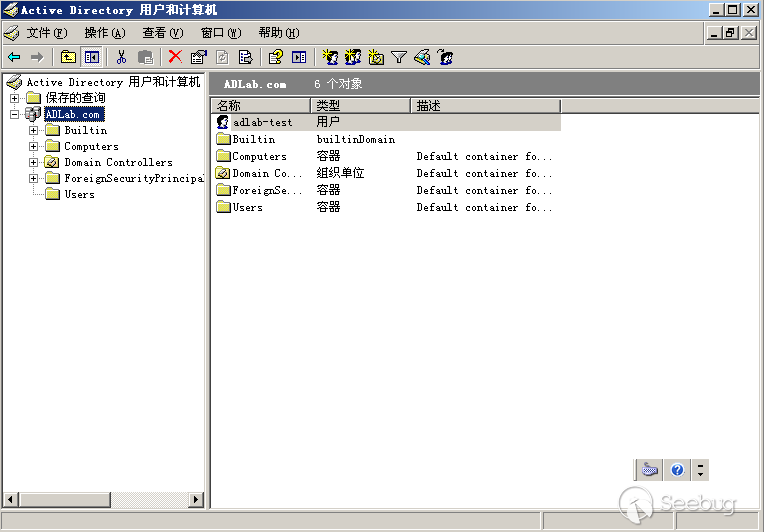Click the Help question mark toolbar icon
The image size is (764, 532).
click(275, 57)
